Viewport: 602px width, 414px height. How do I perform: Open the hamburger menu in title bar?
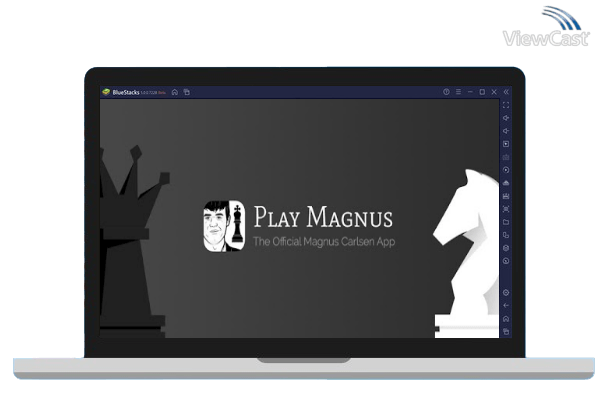458,92
